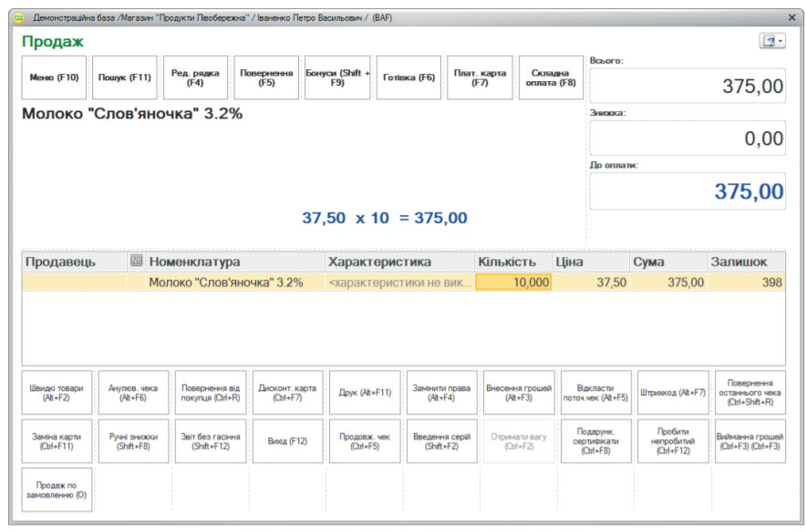Click Продаж по замовленню (O)

[57, 490]
